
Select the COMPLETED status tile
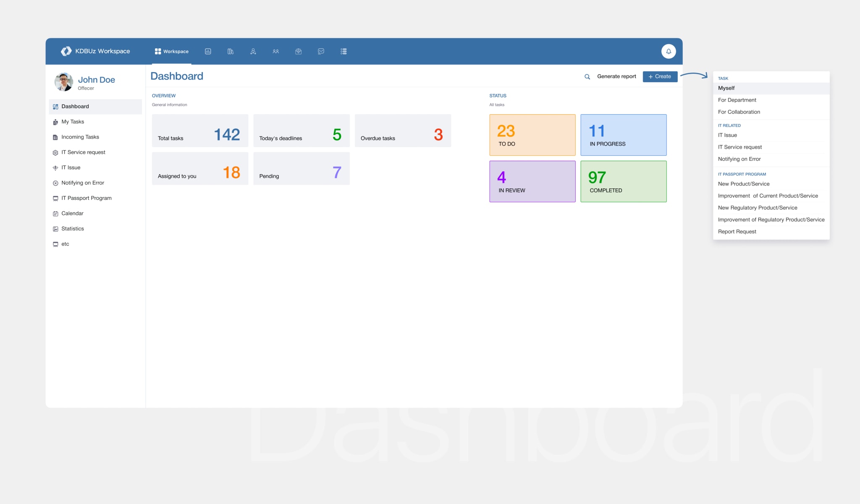[624, 181]
